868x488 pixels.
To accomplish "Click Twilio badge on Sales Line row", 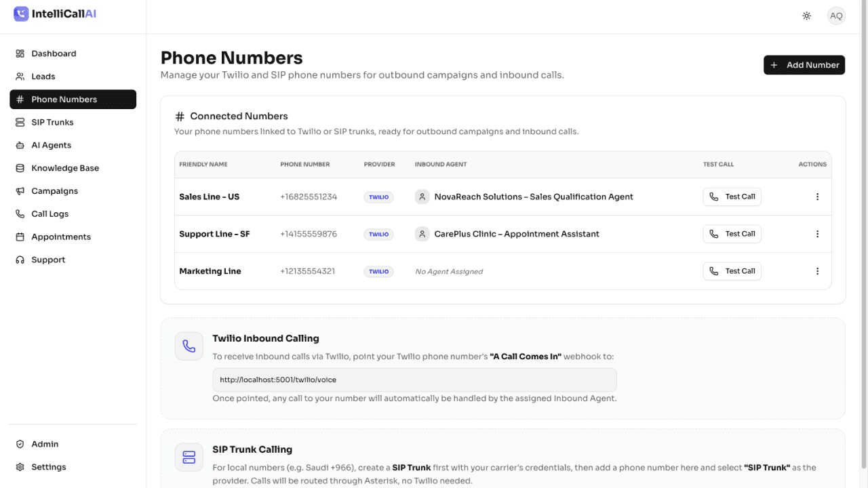I will tap(379, 197).
